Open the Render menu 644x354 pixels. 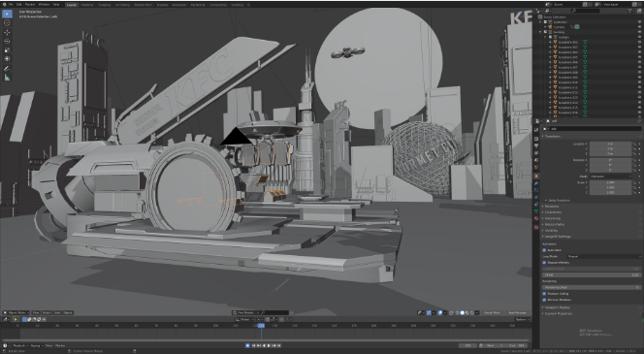click(x=30, y=5)
